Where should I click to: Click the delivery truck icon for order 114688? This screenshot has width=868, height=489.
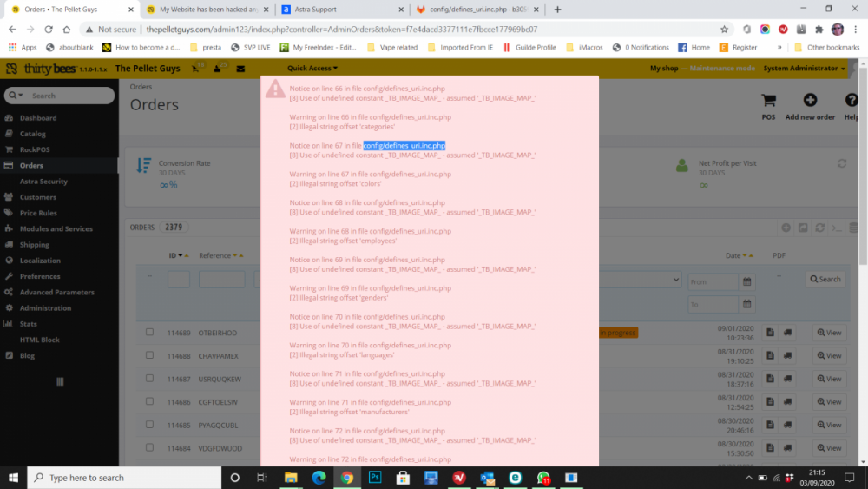coord(787,355)
